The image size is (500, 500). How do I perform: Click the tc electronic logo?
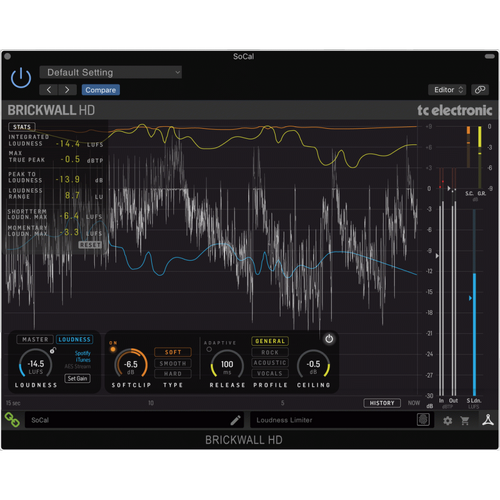[x=455, y=110]
